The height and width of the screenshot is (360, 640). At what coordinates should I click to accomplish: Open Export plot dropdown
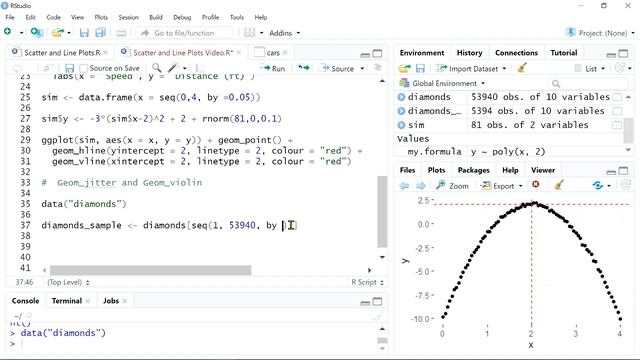[x=502, y=186]
